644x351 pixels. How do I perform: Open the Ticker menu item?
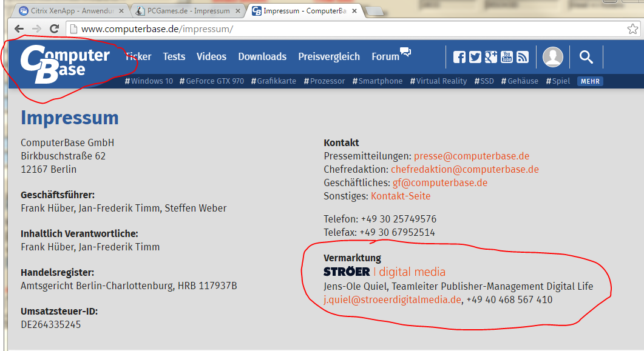(138, 56)
